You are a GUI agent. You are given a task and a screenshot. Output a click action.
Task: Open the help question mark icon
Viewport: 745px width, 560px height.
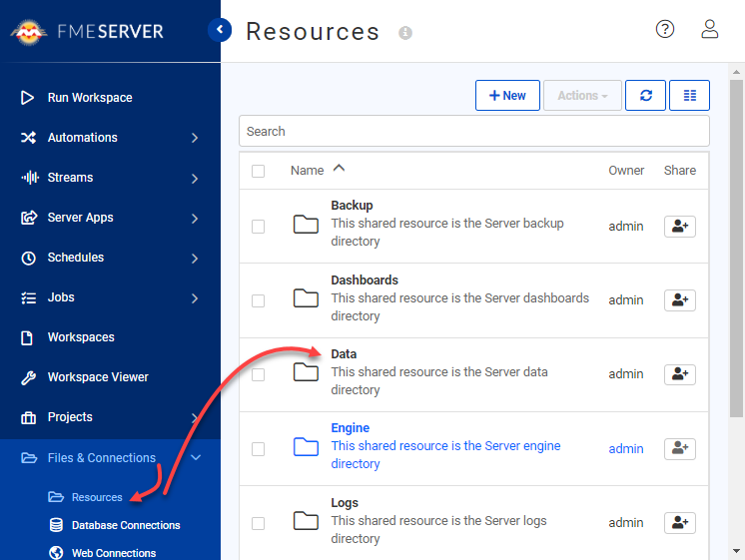665,29
